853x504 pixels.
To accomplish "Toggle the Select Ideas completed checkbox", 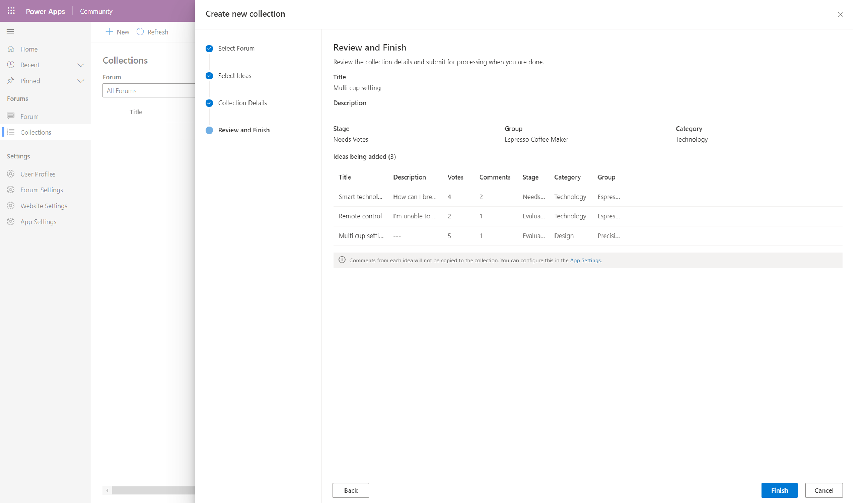I will click(x=209, y=76).
